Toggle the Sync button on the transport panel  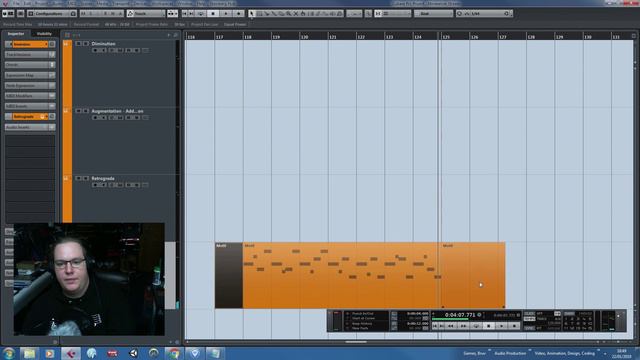click(529, 328)
